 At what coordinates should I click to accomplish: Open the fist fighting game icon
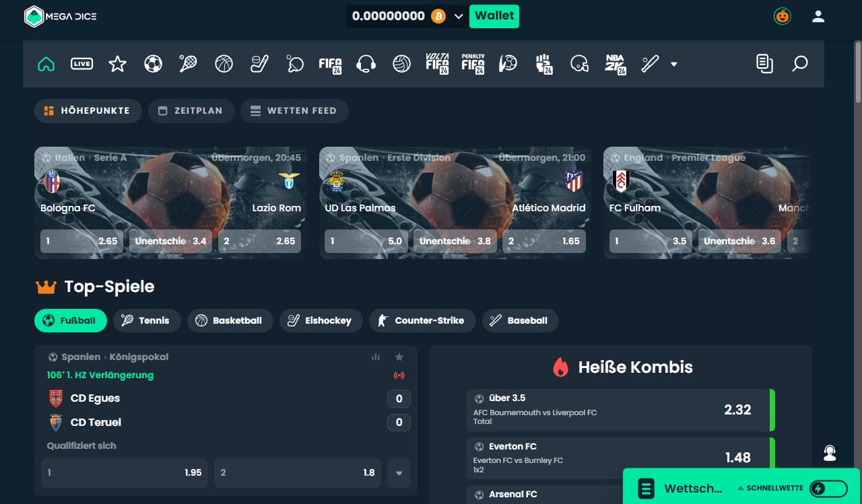coord(544,64)
